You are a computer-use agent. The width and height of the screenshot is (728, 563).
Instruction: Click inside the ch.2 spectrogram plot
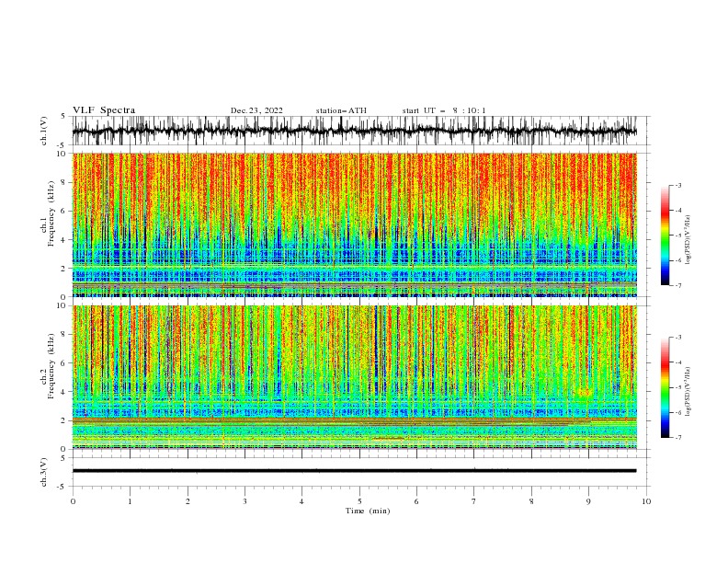[354, 377]
